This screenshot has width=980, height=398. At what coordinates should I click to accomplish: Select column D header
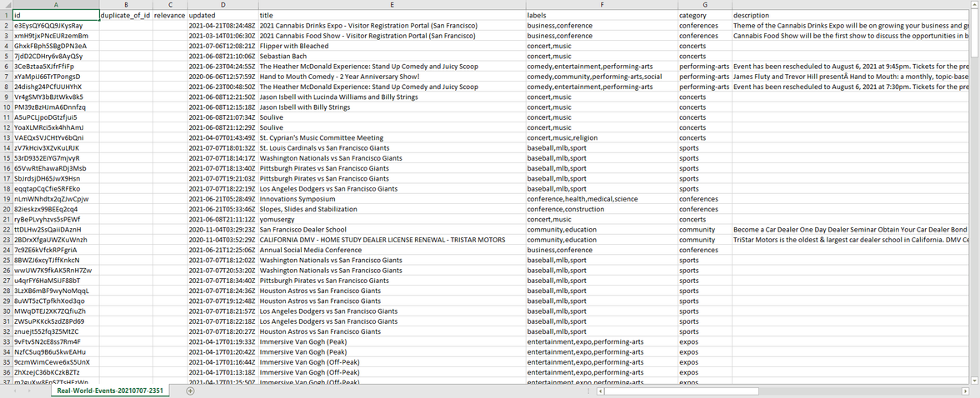pos(222,4)
